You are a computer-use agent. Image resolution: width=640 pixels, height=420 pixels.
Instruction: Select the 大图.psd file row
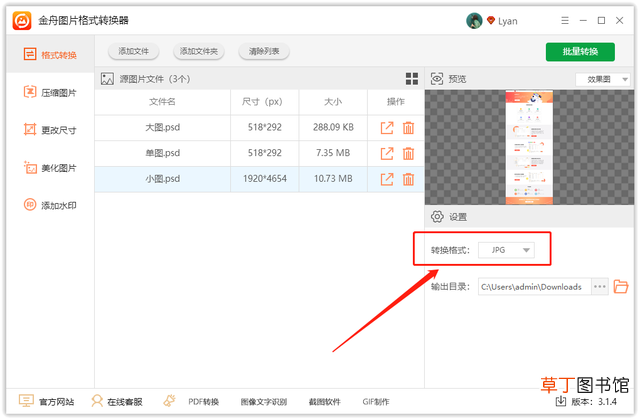259,128
